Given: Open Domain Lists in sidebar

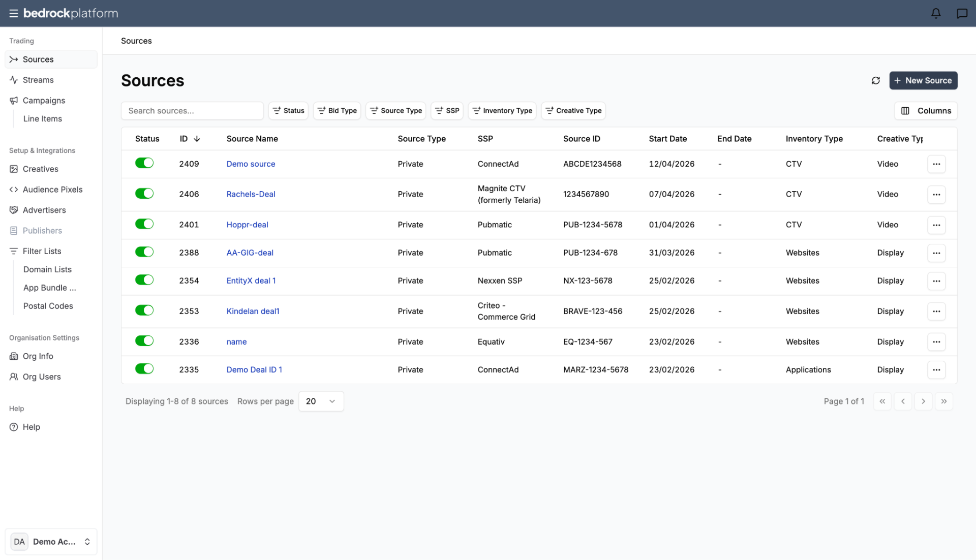Looking at the screenshot, I should coord(47,269).
